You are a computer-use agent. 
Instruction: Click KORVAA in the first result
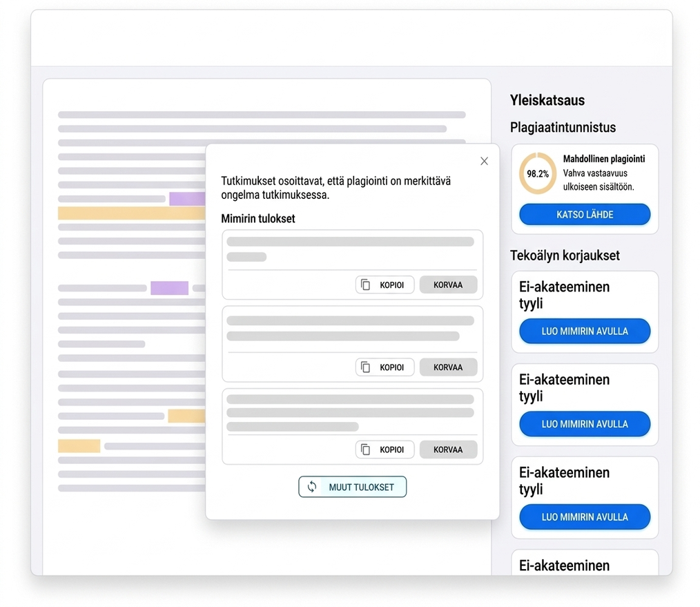click(448, 285)
